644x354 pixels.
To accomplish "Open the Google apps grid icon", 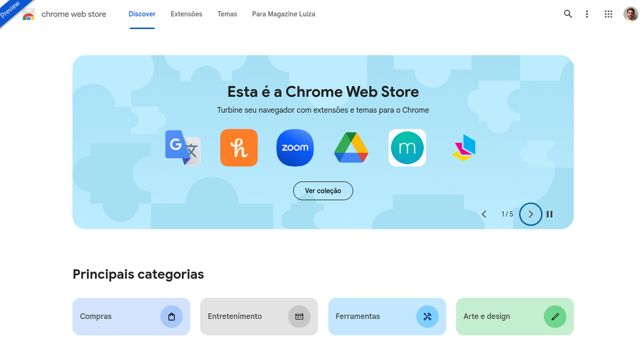I will [x=608, y=14].
